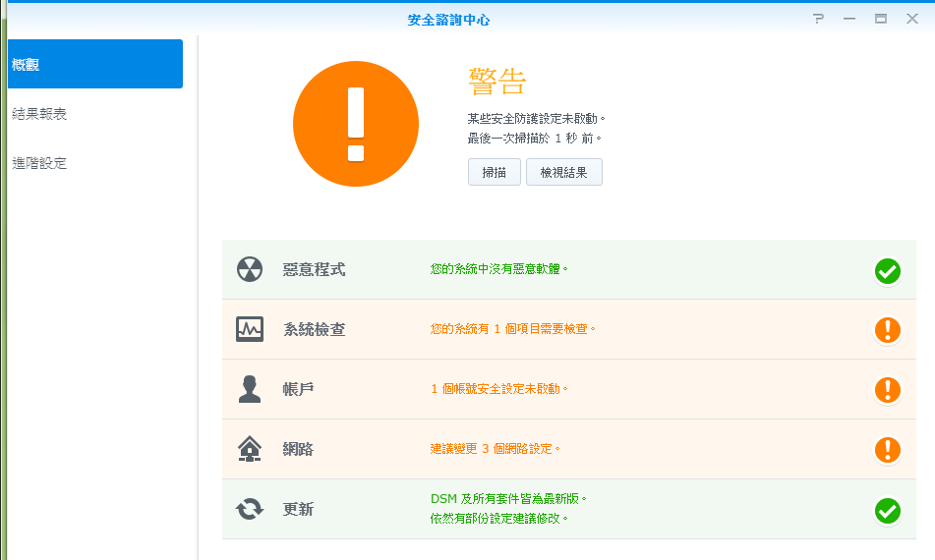Click the green checkmark for 惡意程式
935x560 pixels.
pos(887,271)
